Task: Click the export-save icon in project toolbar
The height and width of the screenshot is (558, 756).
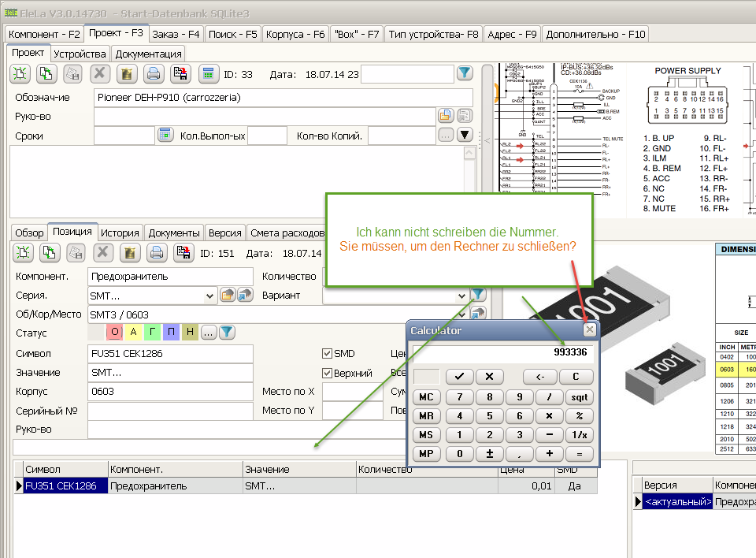Action: [180, 74]
